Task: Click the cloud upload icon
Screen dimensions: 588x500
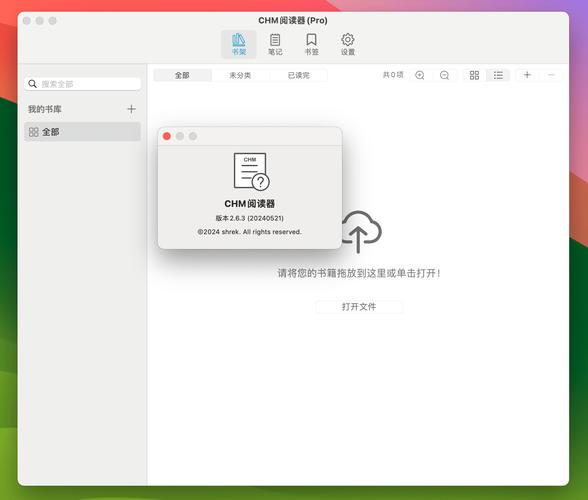Action: click(x=360, y=231)
